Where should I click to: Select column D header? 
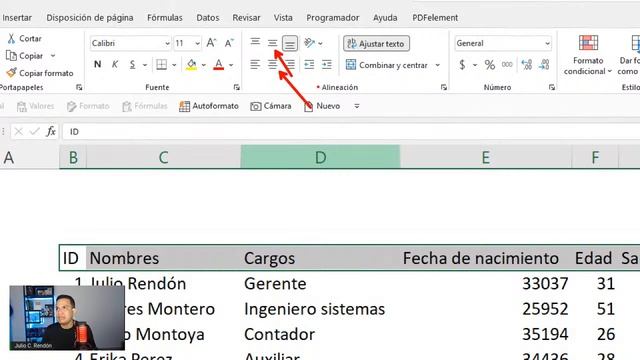click(x=320, y=157)
